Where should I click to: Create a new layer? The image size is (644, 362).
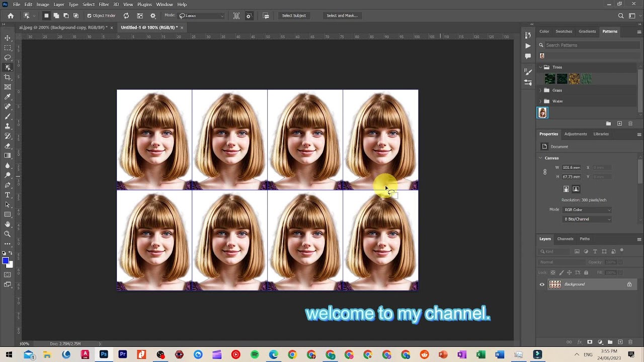pos(620,342)
